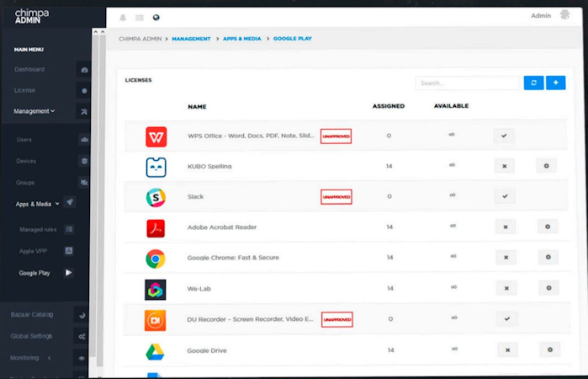The width and height of the screenshot is (588, 379).
Task: Click the DU Recorder app icon
Action: click(x=156, y=320)
